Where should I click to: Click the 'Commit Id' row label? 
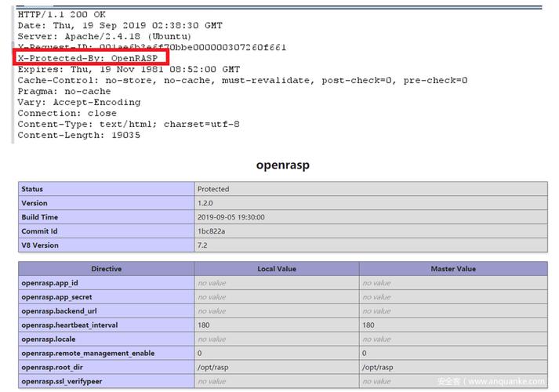(x=39, y=231)
